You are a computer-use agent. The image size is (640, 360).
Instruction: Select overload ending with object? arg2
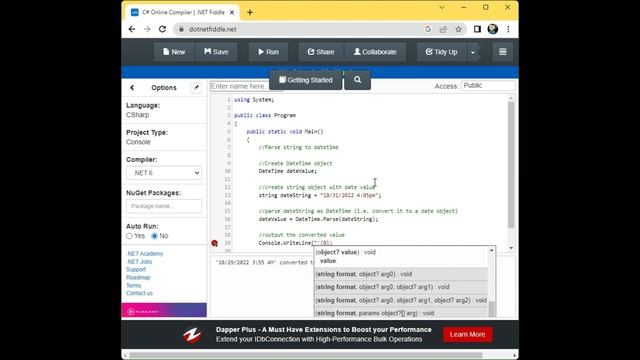pyautogui.click(x=401, y=300)
